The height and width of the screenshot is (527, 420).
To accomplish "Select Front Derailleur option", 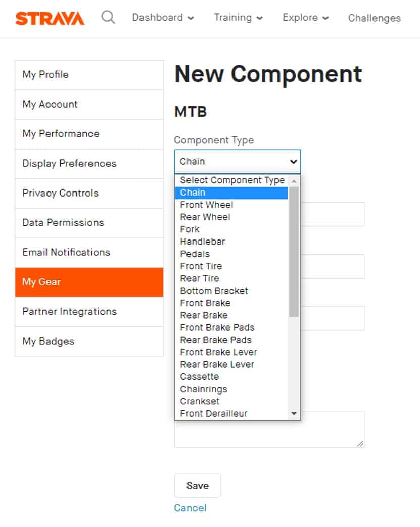I will tap(214, 413).
